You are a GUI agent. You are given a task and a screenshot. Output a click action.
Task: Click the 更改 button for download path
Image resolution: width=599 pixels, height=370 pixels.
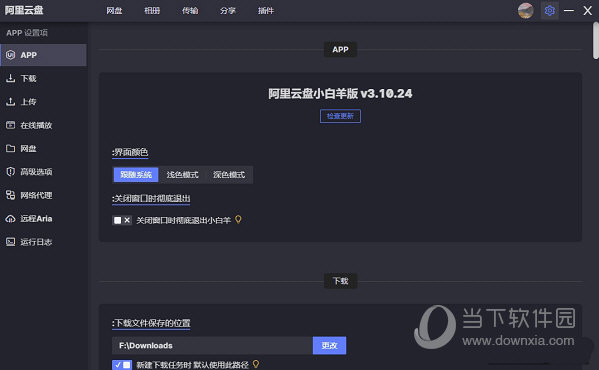point(329,346)
